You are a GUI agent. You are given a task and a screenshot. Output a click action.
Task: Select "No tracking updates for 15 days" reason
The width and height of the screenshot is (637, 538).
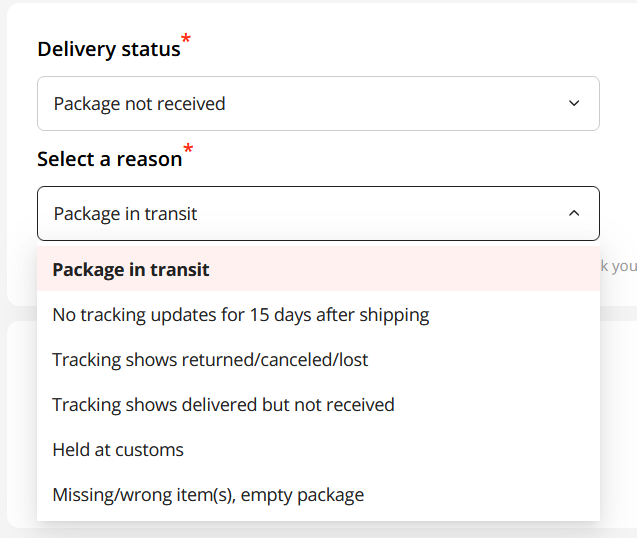pyautogui.click(x=240, y=315)
